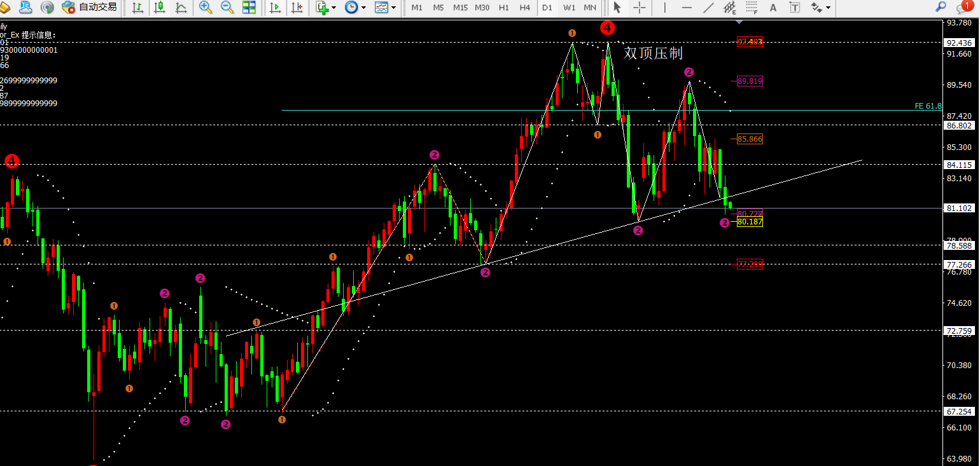Grab the chart shift triangle marker
Viewport: 980px width, 466px height.
coord(739,22)
